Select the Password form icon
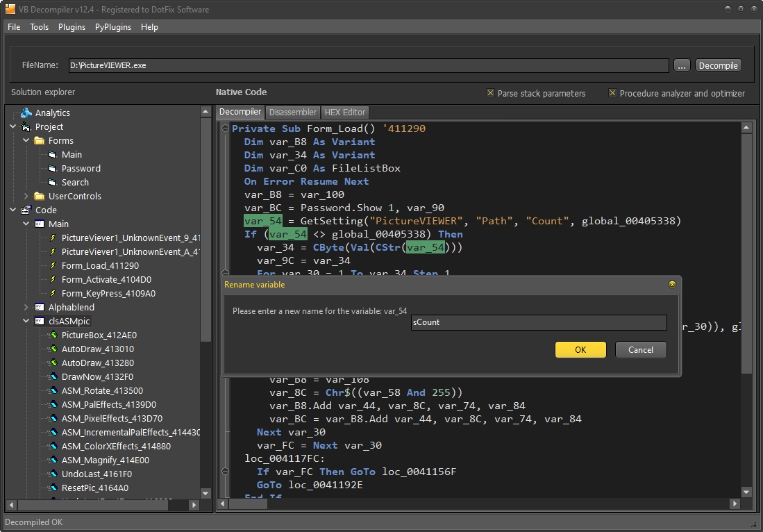 coord(53,168)
